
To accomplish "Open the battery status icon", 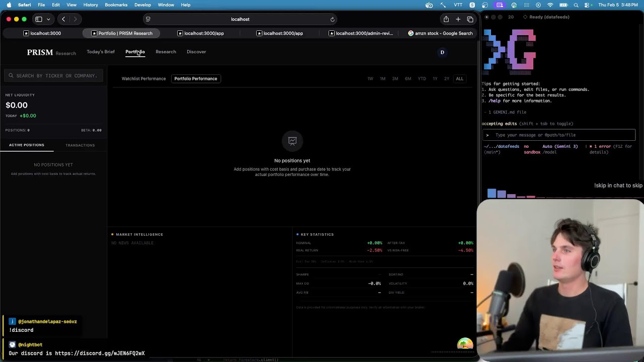I will (563, 5).
